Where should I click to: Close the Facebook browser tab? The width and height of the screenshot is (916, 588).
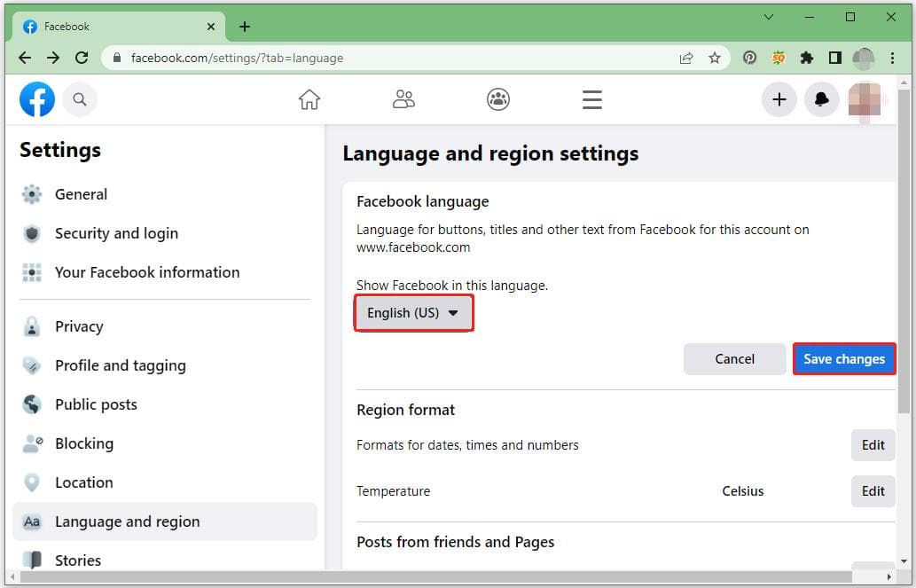(211, 27)
